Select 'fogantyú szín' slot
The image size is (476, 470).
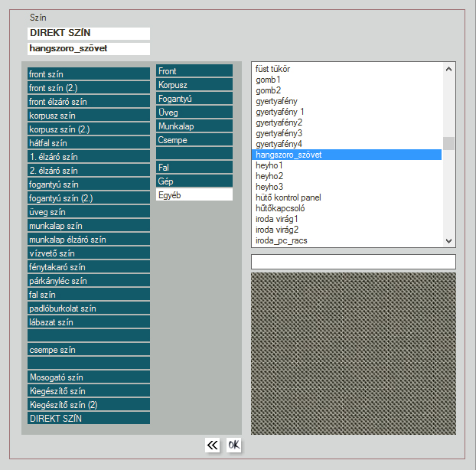[x=89, y=184]
